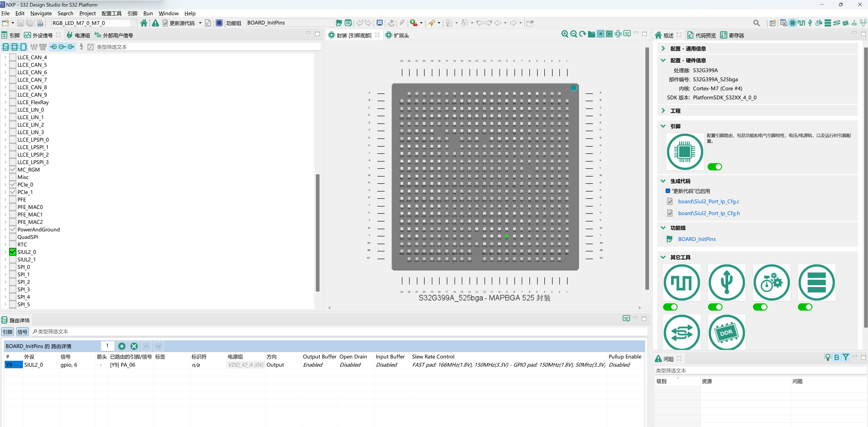Open the BOARD_InitPins functional group dropdown
868x427 pixels.
click(x=290, y=23)
